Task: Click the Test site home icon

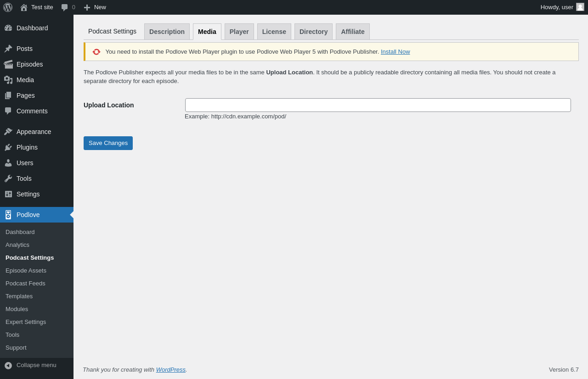Action: 24,7
